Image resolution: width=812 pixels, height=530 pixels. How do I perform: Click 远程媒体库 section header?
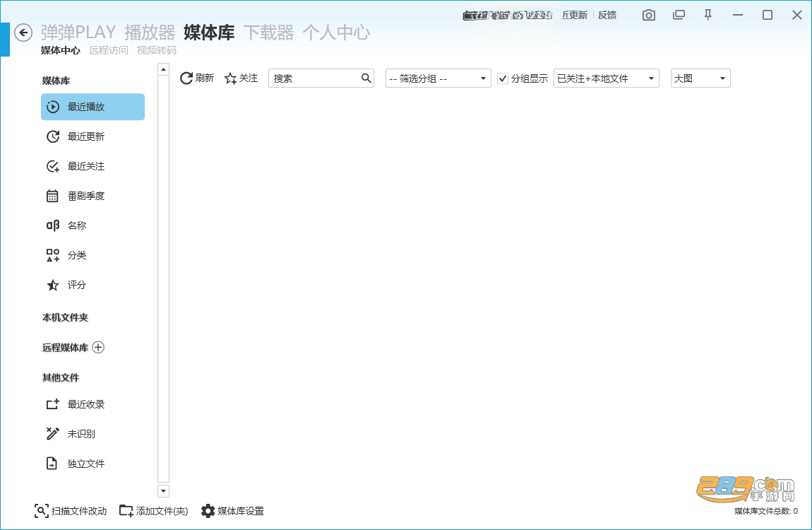(65, 348)
